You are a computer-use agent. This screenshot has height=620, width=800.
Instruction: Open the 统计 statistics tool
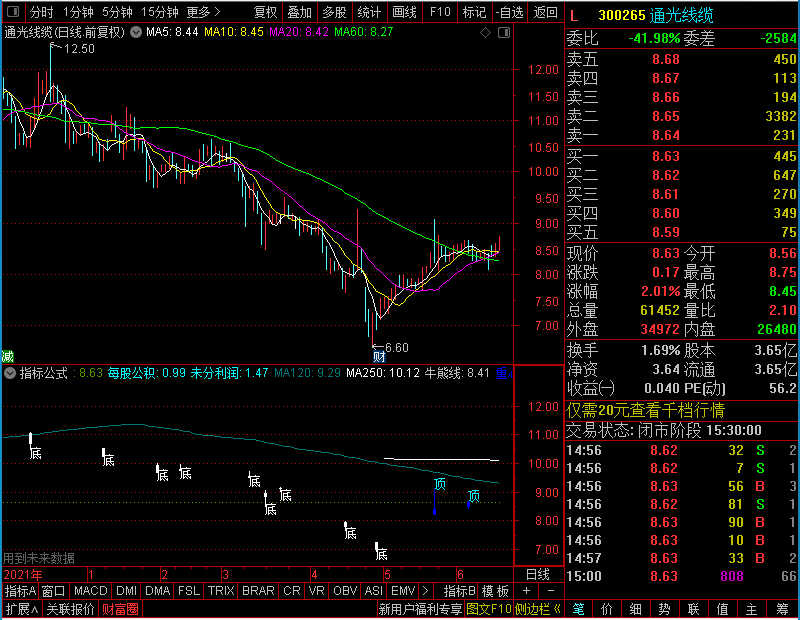coord(369,12)
